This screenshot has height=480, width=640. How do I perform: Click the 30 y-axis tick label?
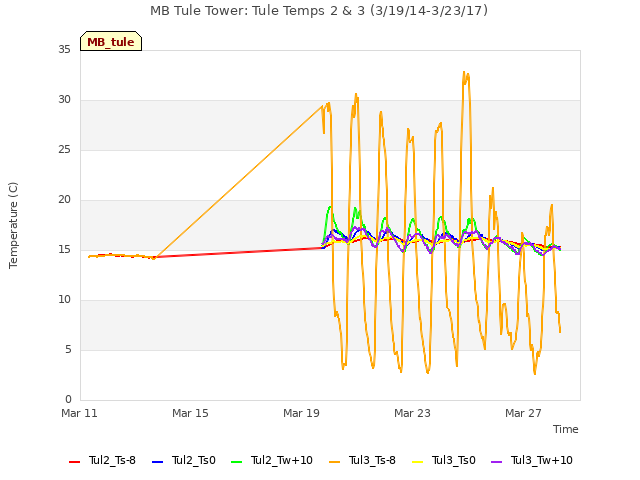[x=64, y=100]
